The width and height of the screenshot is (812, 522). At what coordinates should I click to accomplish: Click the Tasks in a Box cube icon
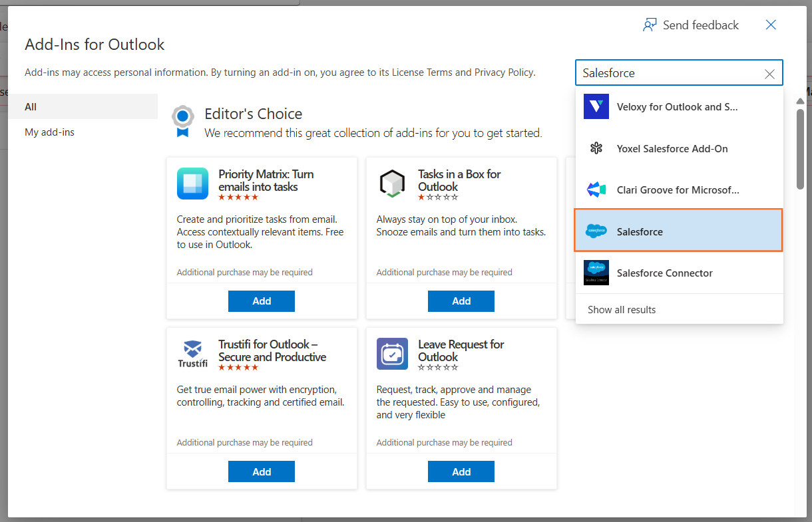coord(392,184)
